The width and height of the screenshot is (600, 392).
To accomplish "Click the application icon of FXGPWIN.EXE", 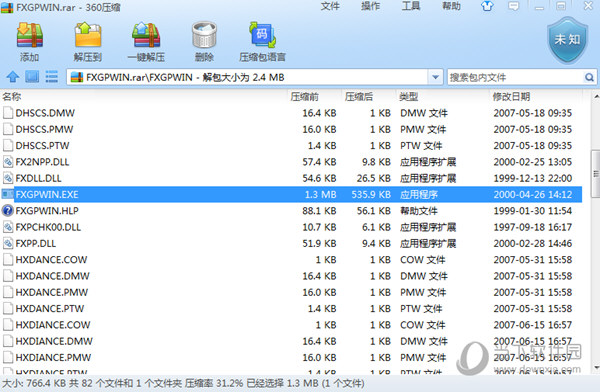I will tap(8, 194).
